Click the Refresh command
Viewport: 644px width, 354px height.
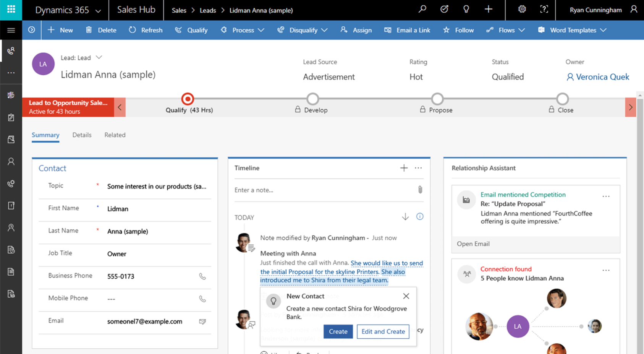tap(146, 30)
